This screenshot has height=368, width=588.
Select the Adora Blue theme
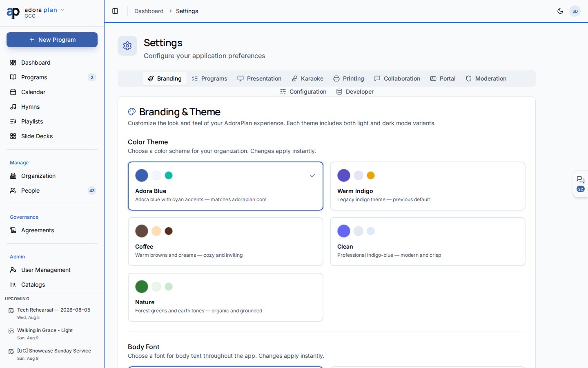click(x=225, y=186)
